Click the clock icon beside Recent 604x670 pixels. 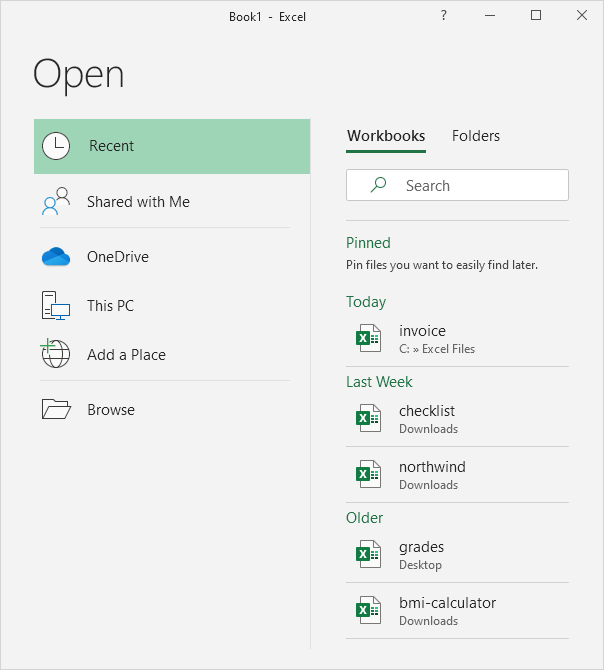coord(56,146)
